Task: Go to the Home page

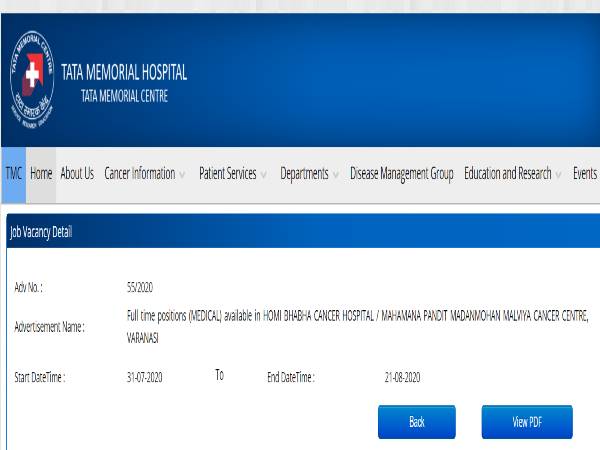Action: click(x=41, y=174)
